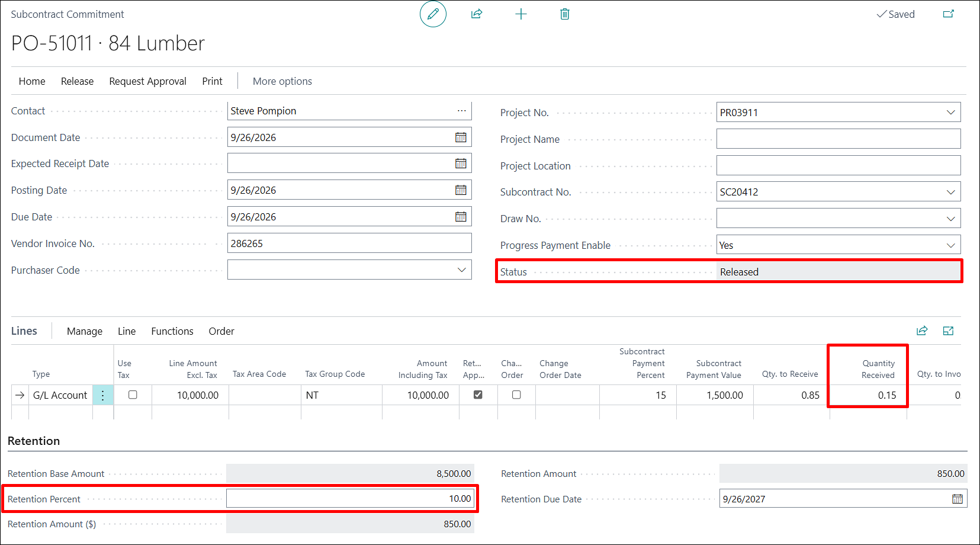980x545 pixels.
Task: Show row options for G/L Account line
Action: click(x=103, y=395)
